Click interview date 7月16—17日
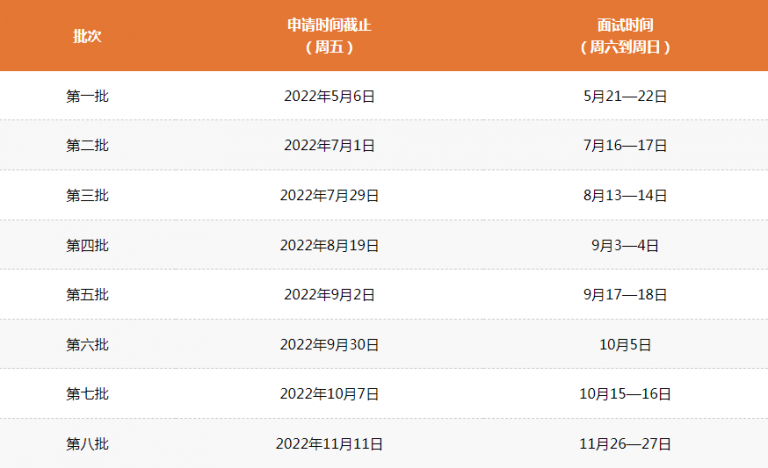 pos(625,146)
